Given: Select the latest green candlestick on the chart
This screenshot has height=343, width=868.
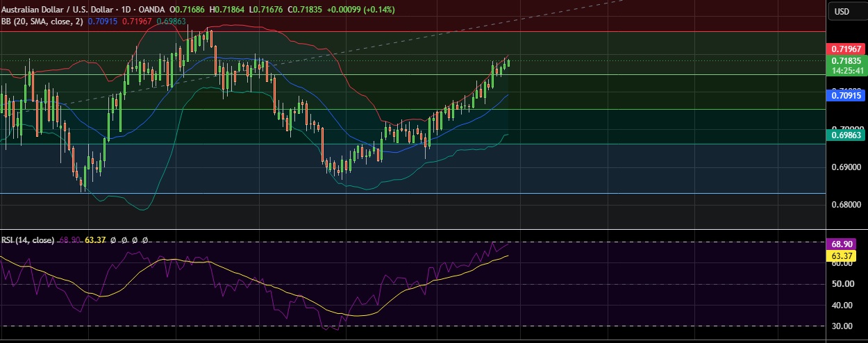Looking at the screenshot, I should pos(509,63).
